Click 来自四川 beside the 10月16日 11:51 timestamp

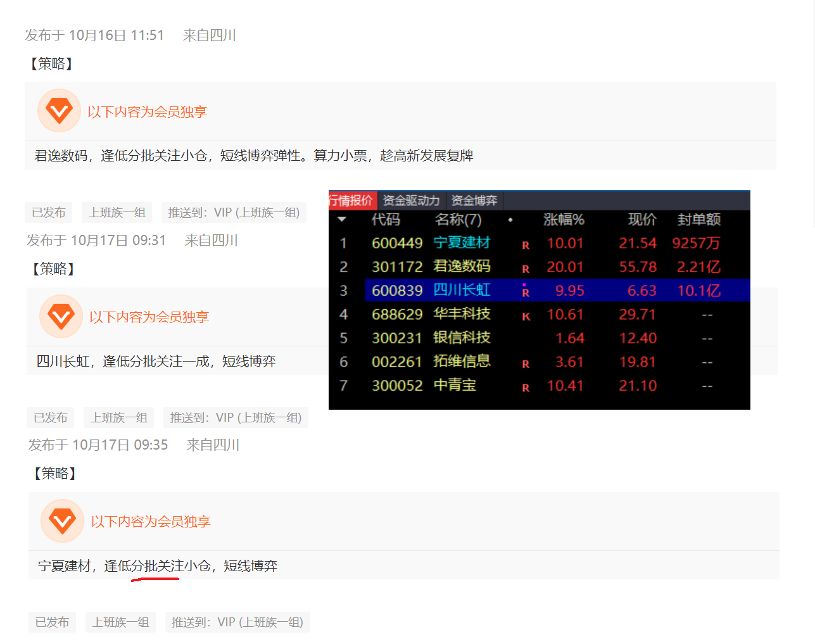[x=210, y=35]
